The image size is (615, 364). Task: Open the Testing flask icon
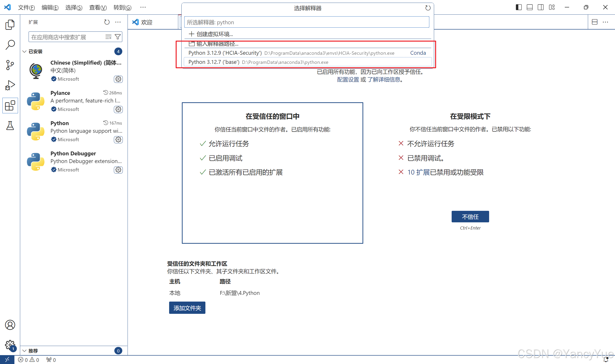coord(10,126)
